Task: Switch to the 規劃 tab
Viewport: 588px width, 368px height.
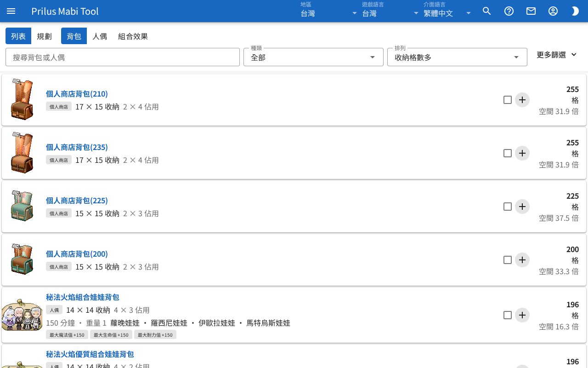Action: click(x=44, y=36)
